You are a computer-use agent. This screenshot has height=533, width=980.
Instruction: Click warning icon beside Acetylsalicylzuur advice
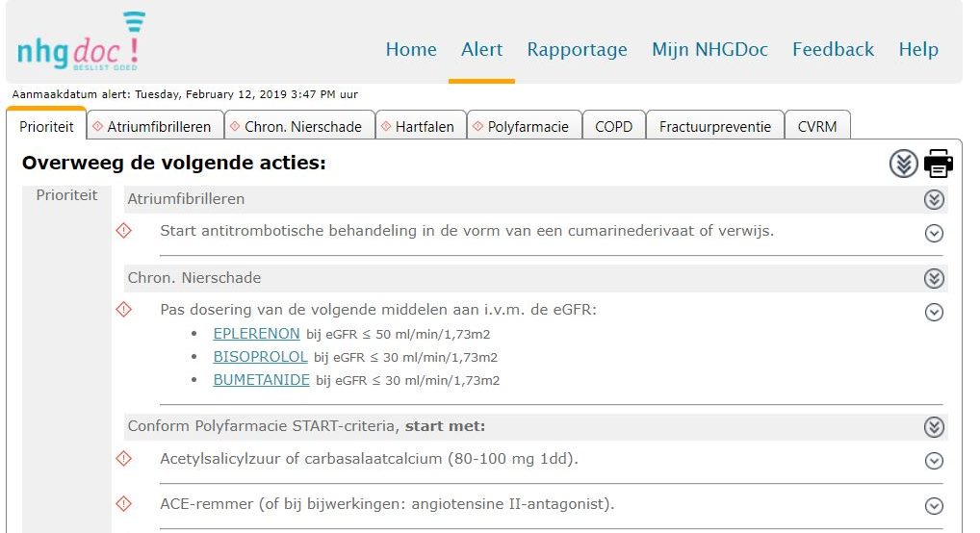(x=123, y=459)
